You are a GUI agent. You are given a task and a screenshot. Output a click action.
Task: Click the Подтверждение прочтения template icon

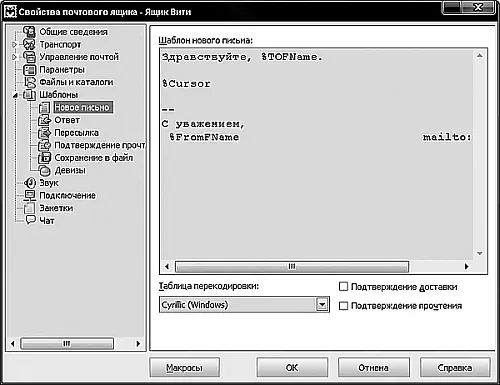point(44,145)
